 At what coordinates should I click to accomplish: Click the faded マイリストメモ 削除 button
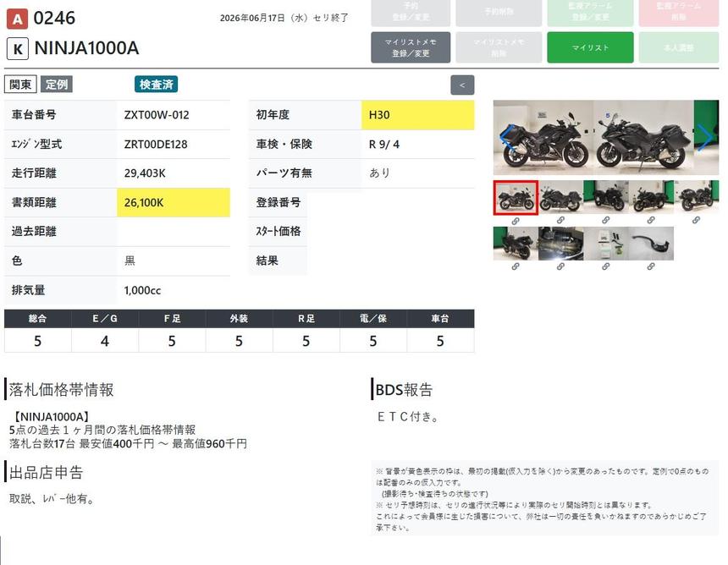pyautogui.click(x=499, y=47)
